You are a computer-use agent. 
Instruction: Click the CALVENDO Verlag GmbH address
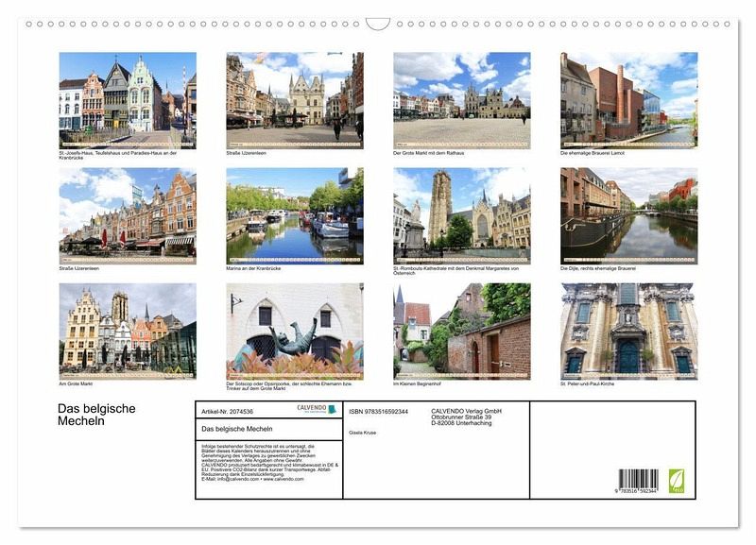(x=466, y=417)
